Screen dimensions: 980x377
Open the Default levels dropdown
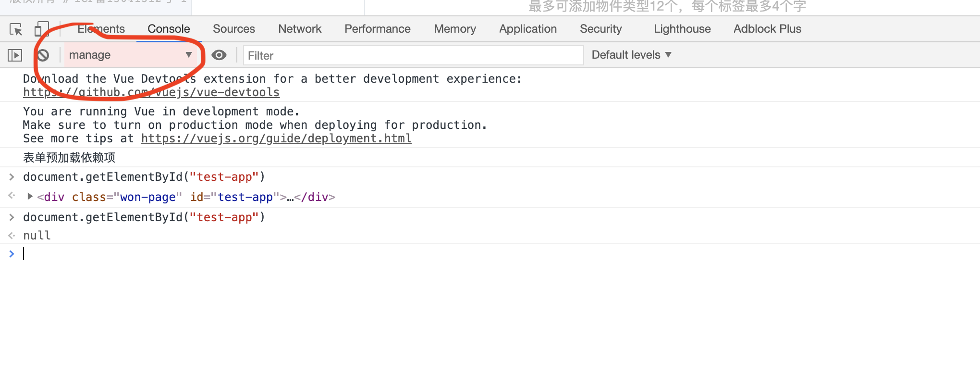(631, 55)
